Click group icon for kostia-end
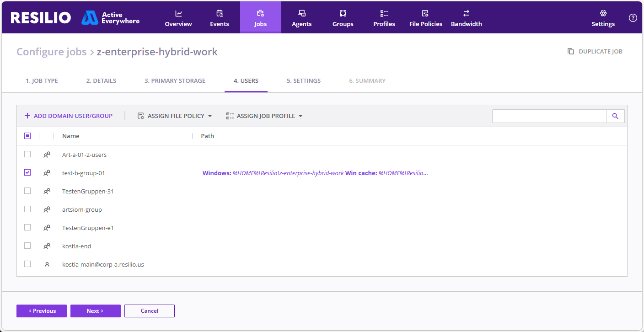The image size is (644, 332). tap(47, 246)
